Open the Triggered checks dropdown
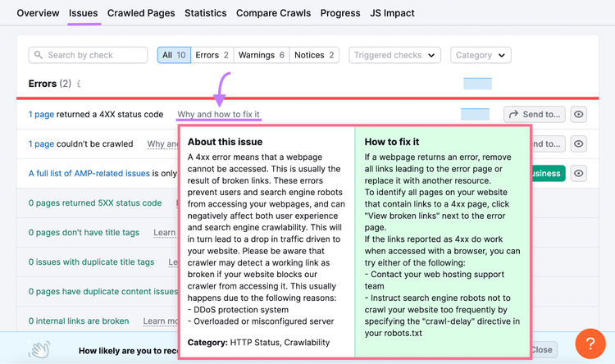The height and width of the screenshot is (364, 615). pos(394,55)
